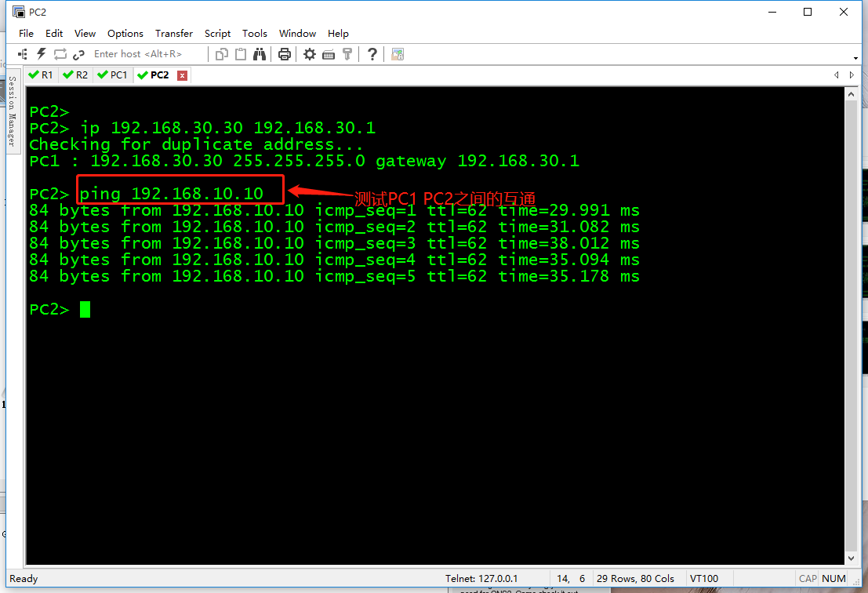Open the toolbar overflow dropdown arrow
The image size is (868, 593).
coord(855,58)
